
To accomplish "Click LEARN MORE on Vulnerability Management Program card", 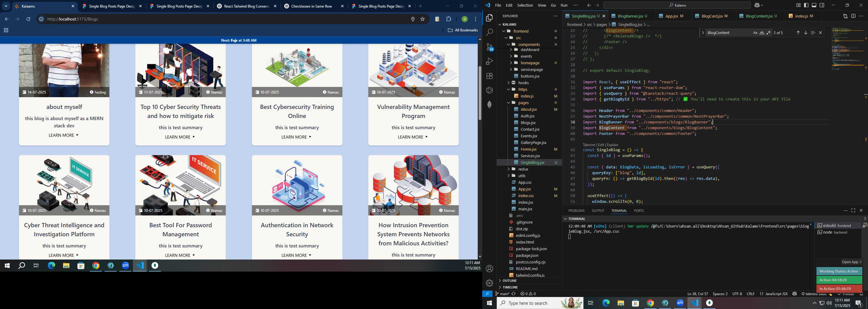I will point(413,137).
